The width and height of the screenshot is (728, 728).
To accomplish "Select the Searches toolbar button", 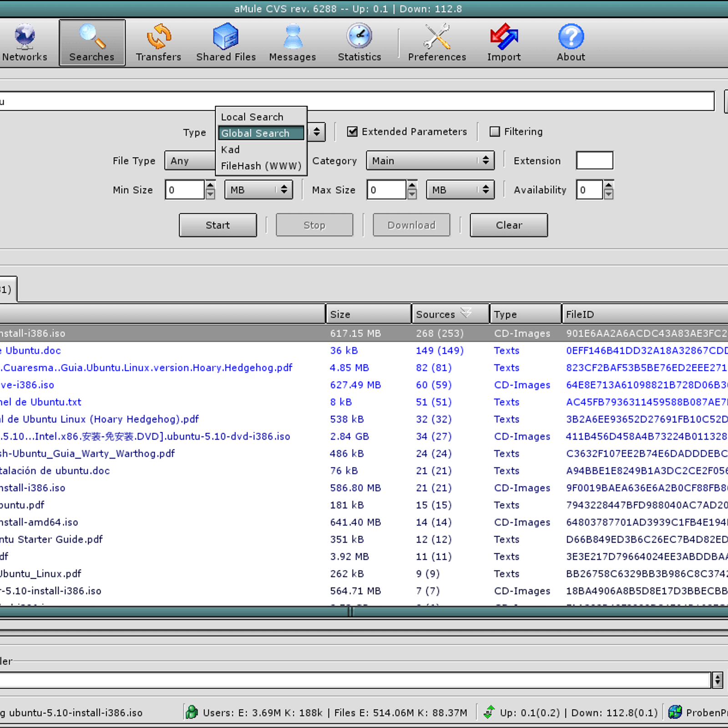I will (92, 43).
